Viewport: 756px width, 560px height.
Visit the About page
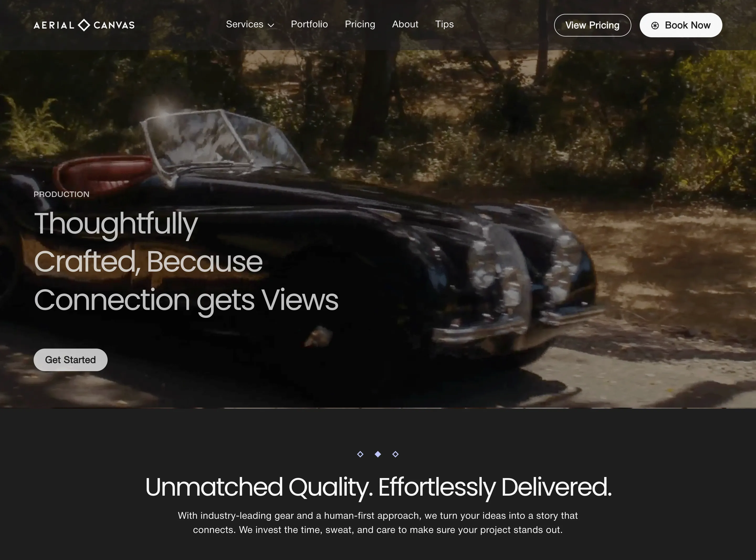pyautogui.click(x=405, y=24)
